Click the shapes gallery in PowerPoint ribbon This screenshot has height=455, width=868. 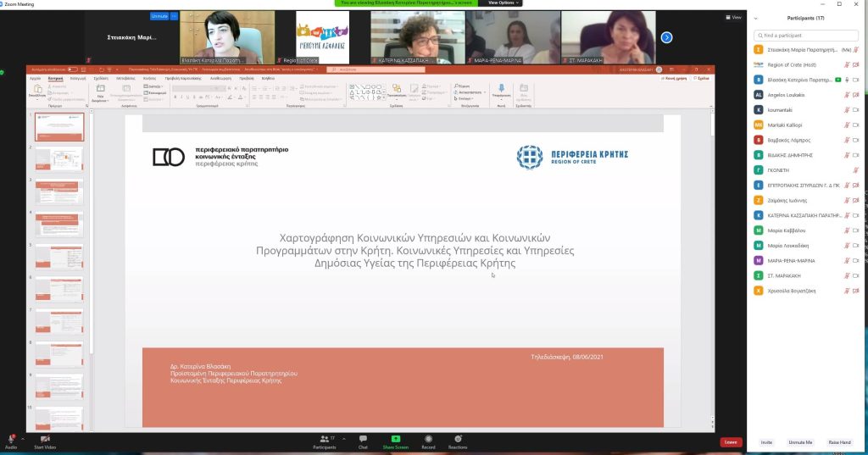click(x=367, y=92)
